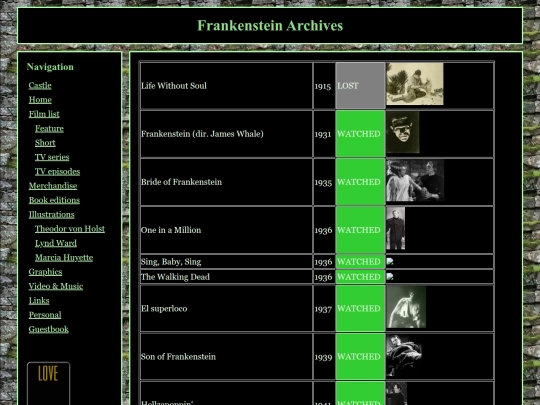Click the year 1939 cell
The width and height of the screenshot is (540, 405).
(x=324, y=357)
